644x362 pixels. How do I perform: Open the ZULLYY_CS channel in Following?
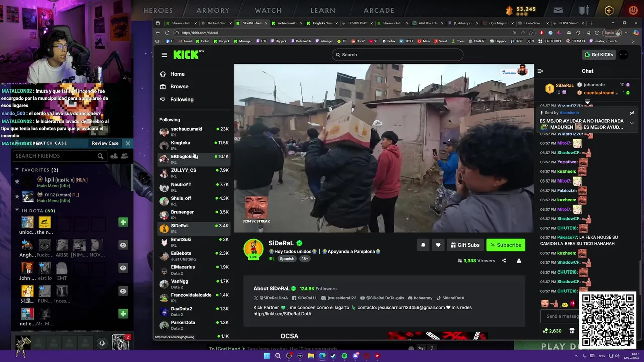click(x=194, y=173)
